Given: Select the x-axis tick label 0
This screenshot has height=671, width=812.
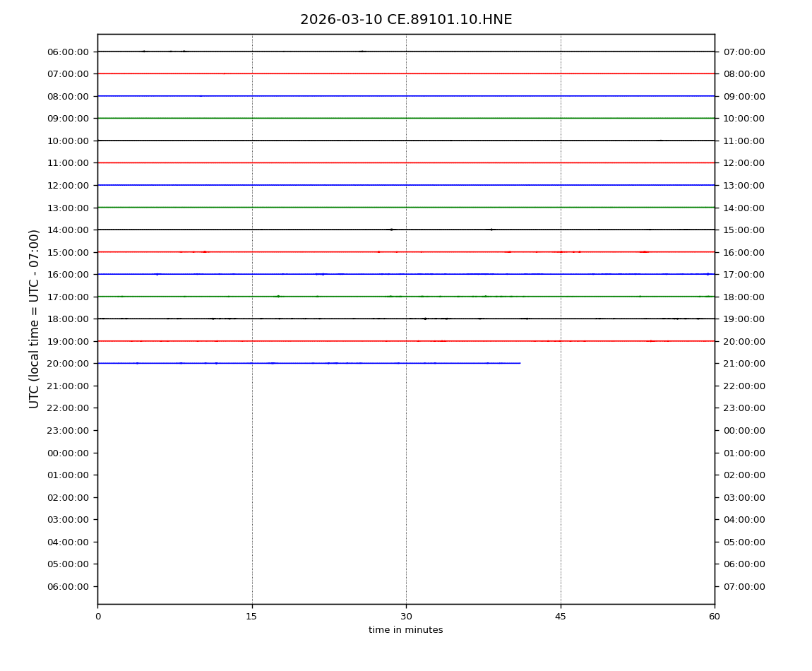Looking at the screenshot, I should (97, 617).
